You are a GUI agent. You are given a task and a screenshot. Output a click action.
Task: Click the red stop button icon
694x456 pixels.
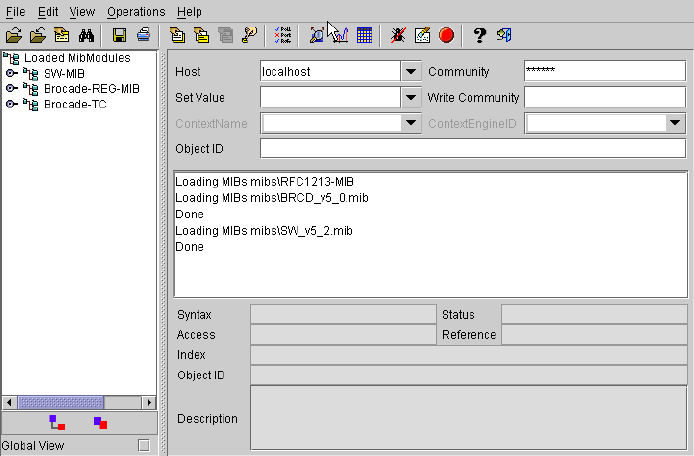coord(446,35)
